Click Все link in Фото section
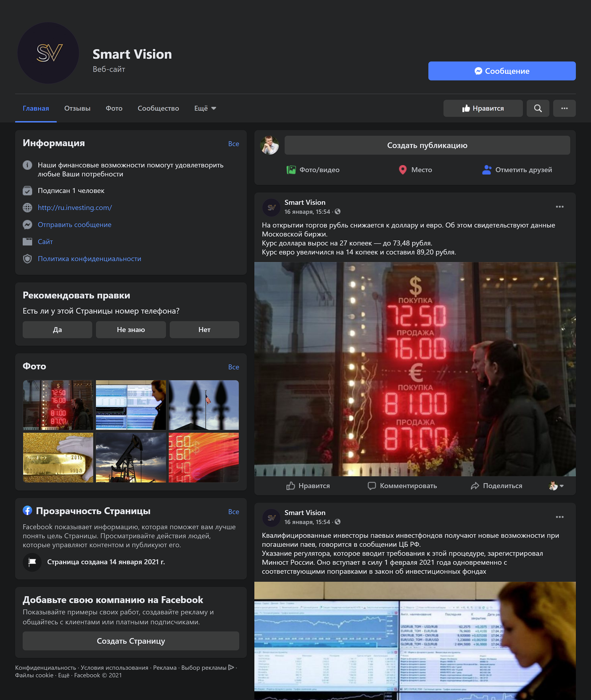 pos(233,367)
